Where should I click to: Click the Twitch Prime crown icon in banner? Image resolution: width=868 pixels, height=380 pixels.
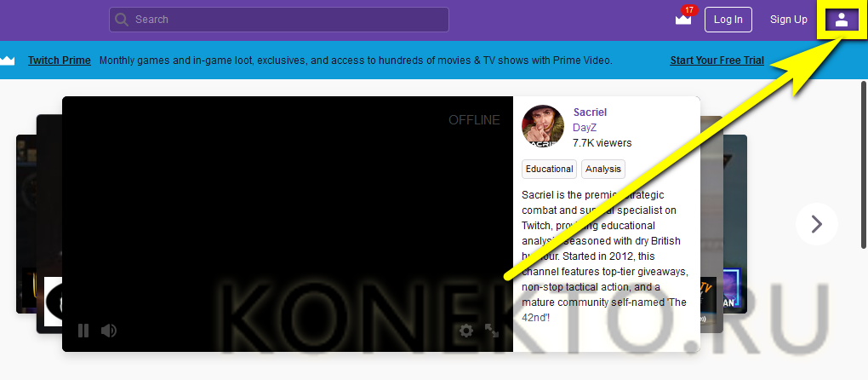7,60
